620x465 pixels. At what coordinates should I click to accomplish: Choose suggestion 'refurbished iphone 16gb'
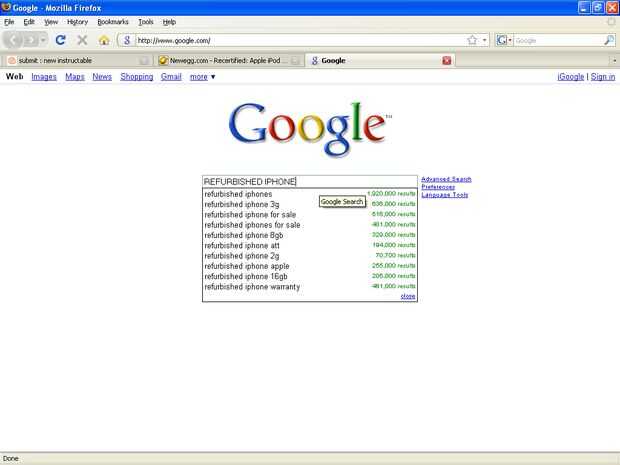310,276
